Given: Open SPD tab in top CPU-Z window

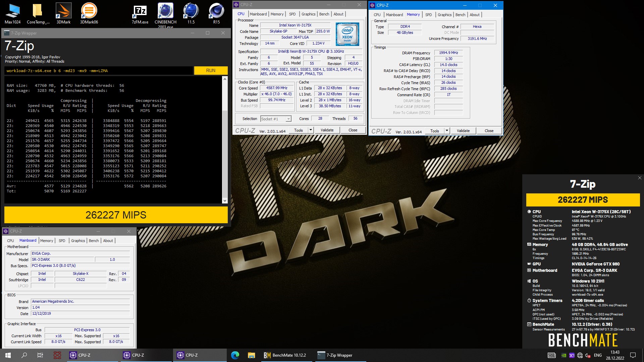Looking at the screenshot, I should point(292,14).
